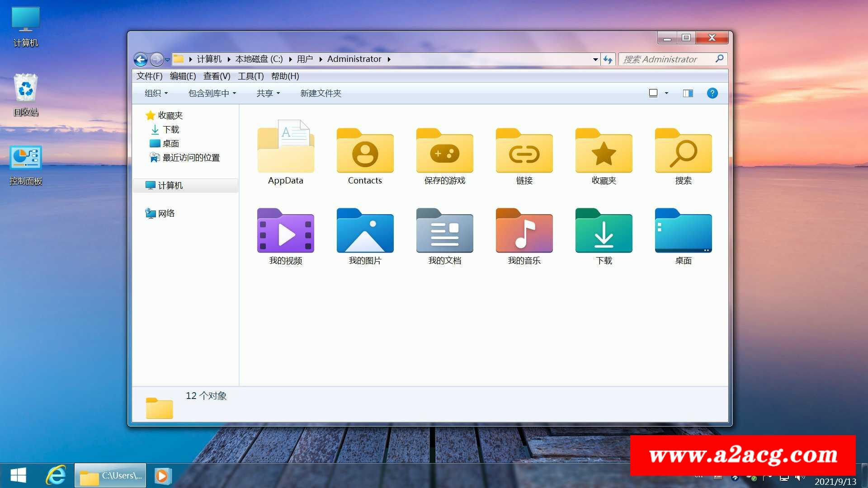
Task: Select the Contacts folder icon
Action: coord(365,151)
